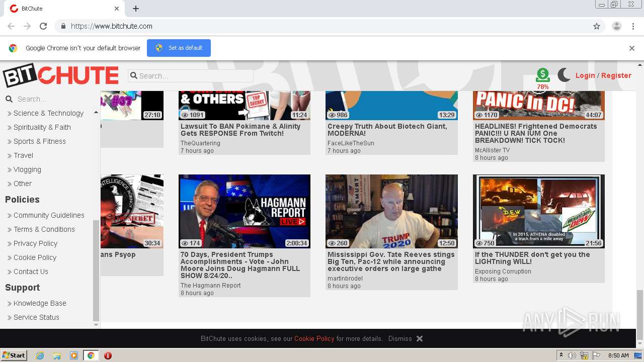Reload the page
The width and height of the screenshot is (644, 362).
[43, 26]
